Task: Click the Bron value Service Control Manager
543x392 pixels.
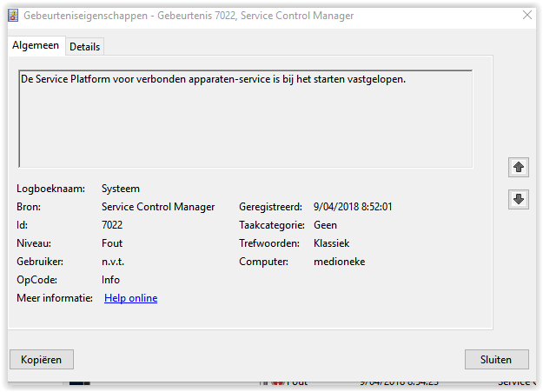Action: (159, 207)
